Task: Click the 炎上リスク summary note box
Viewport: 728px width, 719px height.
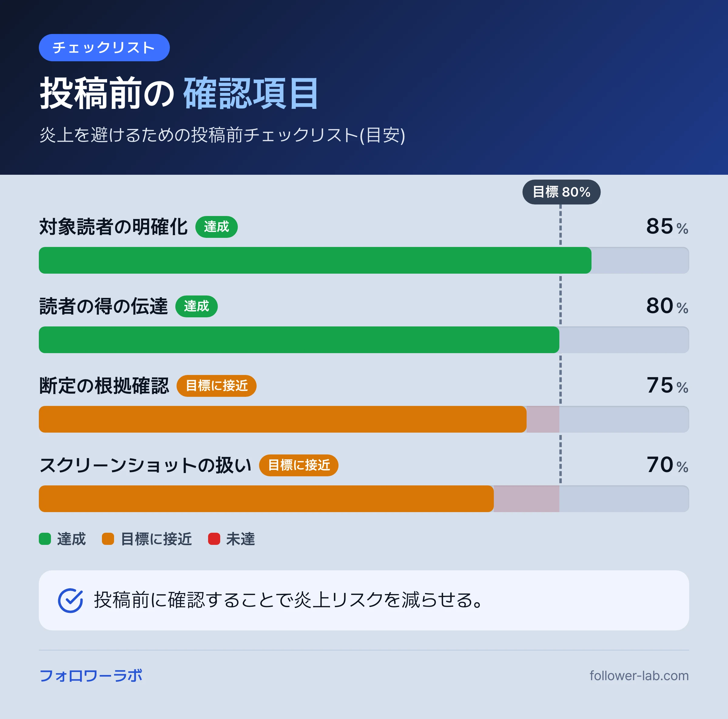Action: coord(364,600)
